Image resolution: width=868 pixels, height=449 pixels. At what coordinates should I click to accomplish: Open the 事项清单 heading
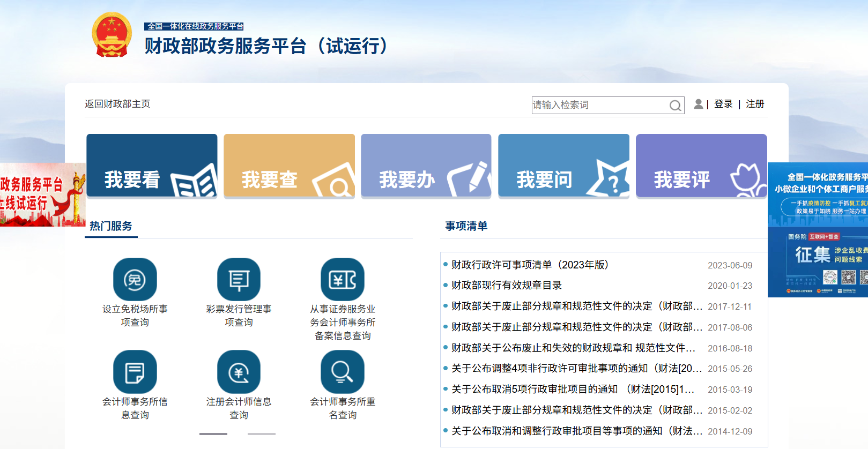coord(466,226)
